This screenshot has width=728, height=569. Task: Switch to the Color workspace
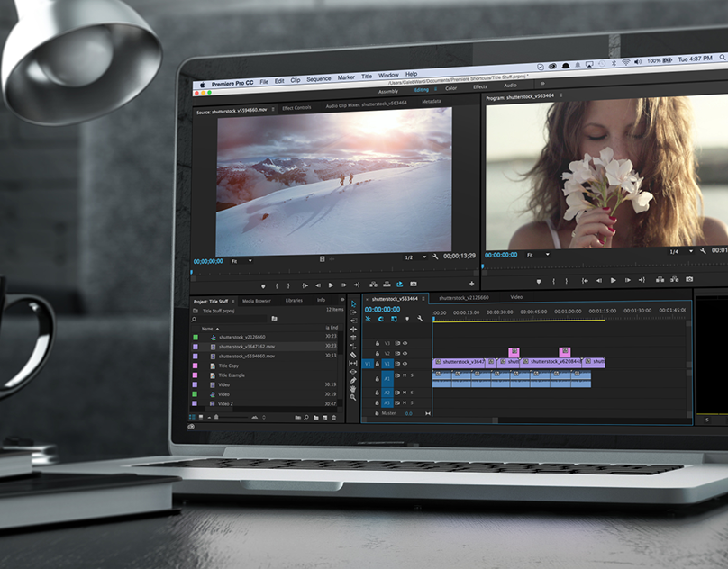point(450,88)
